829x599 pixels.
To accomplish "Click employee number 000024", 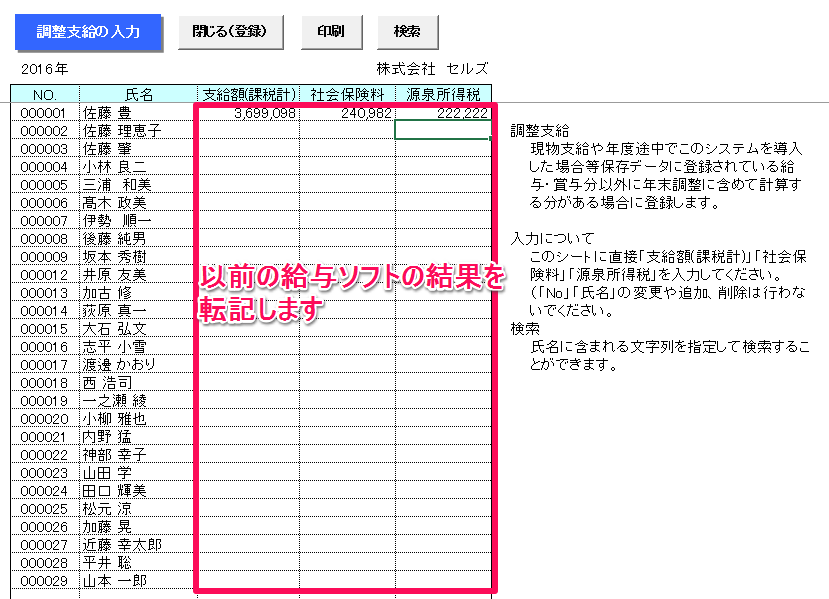I will click(45, 490).
